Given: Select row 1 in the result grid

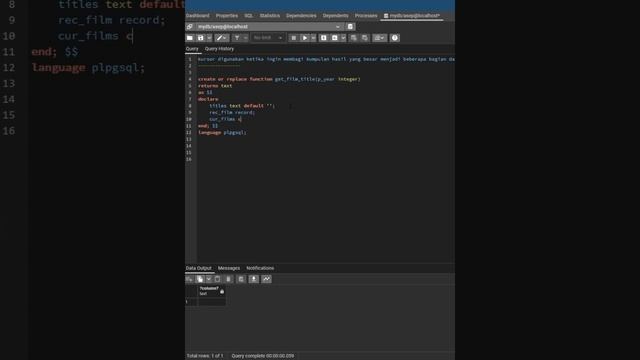Looking at the screenshot, I should (x=191, y=302).
